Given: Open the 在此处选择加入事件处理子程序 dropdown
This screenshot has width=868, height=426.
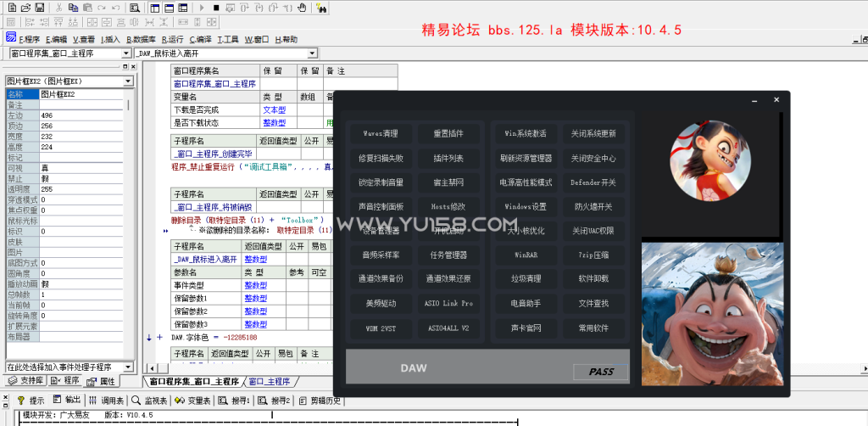Looking at the screenshot, I should (129, 367).
